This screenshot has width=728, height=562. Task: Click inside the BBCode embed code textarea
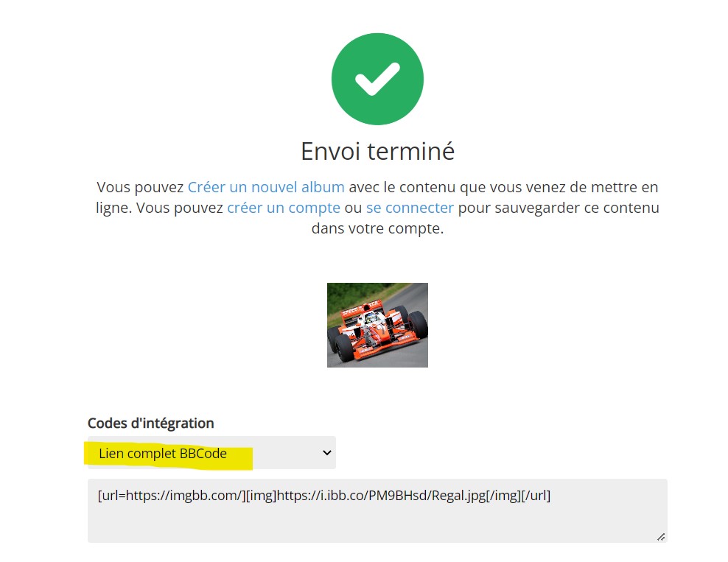click(x=377, y=510)
